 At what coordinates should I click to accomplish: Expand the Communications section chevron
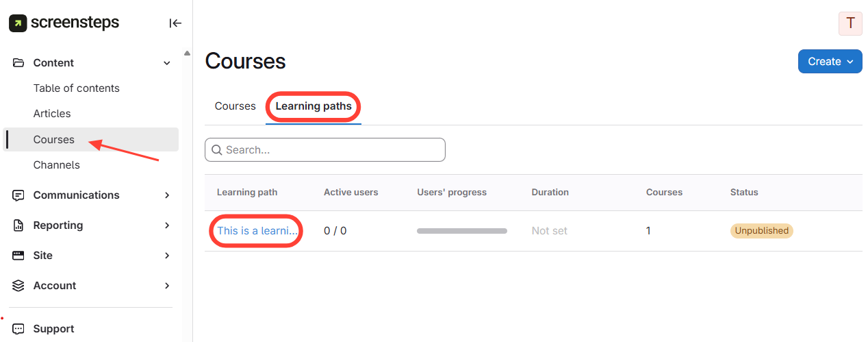(166, 195)
